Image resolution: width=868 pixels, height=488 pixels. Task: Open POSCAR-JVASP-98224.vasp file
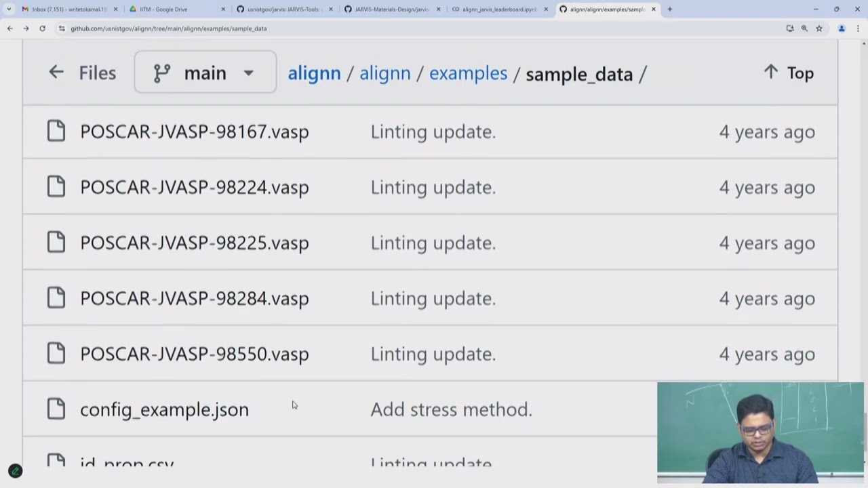(195, 187)
